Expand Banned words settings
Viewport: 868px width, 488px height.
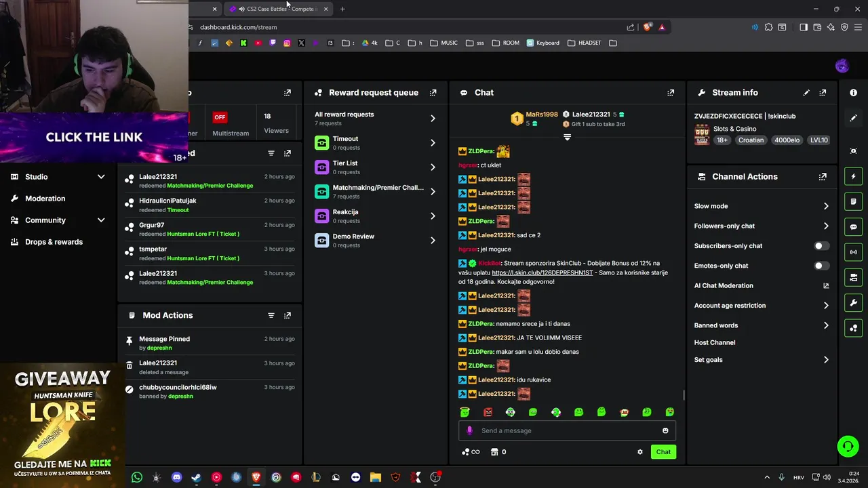coord(761,325)
